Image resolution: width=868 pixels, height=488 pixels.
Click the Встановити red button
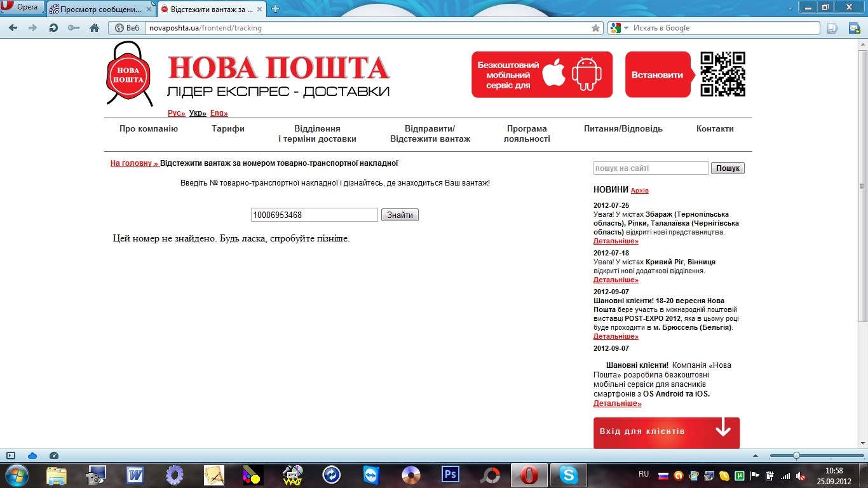[657, 75]
